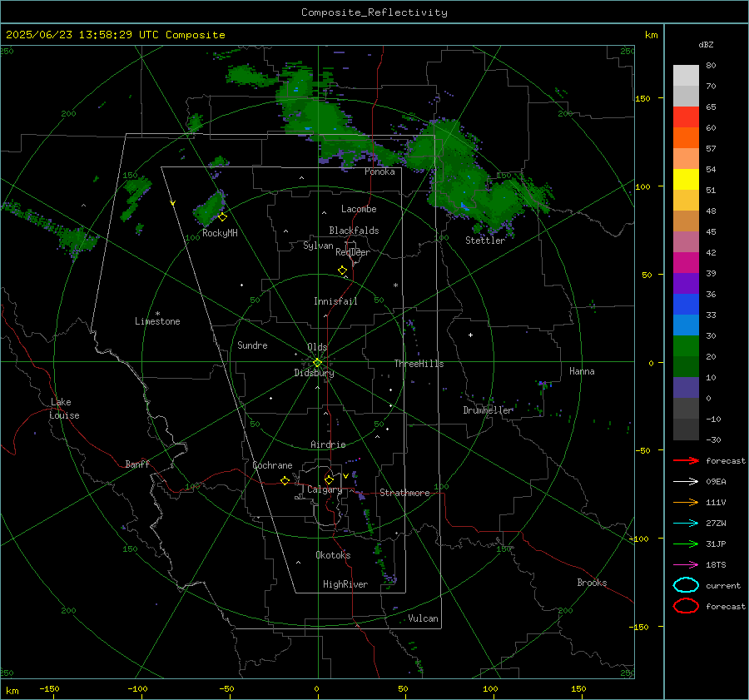
Task: Click the red forecast ellipse icon
Action: point(686,606)
